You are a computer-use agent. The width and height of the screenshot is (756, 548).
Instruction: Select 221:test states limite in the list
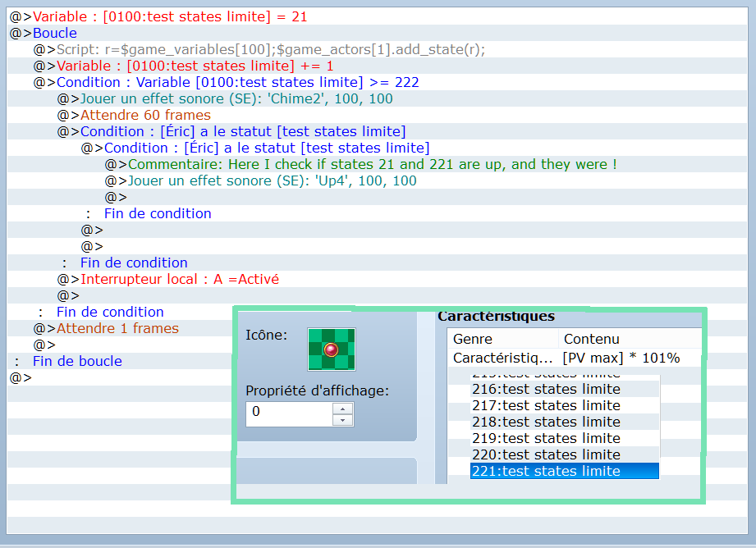click(x=564, y=471)
